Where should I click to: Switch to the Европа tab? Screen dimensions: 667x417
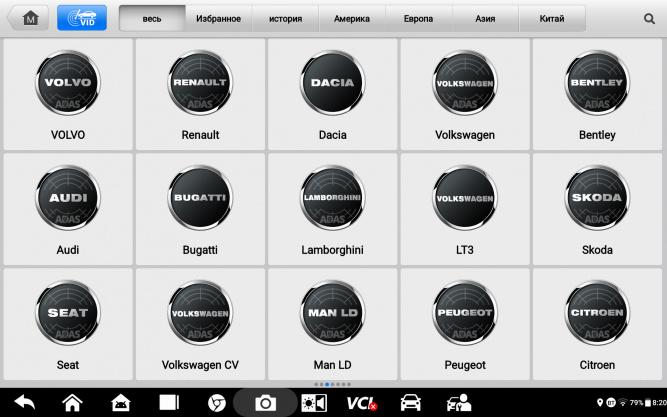pyautogui.click(x=419, y=19)
